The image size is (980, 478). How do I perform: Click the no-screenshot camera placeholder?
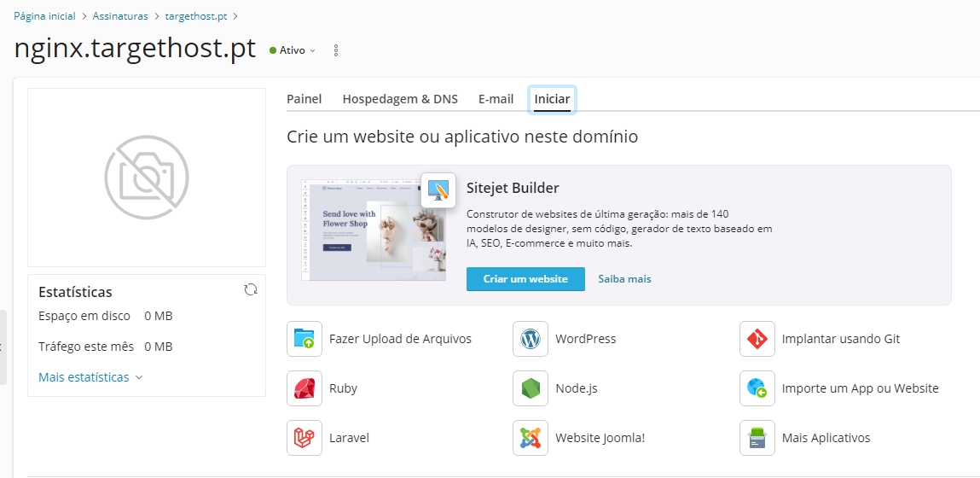click(x=147, y=178)
